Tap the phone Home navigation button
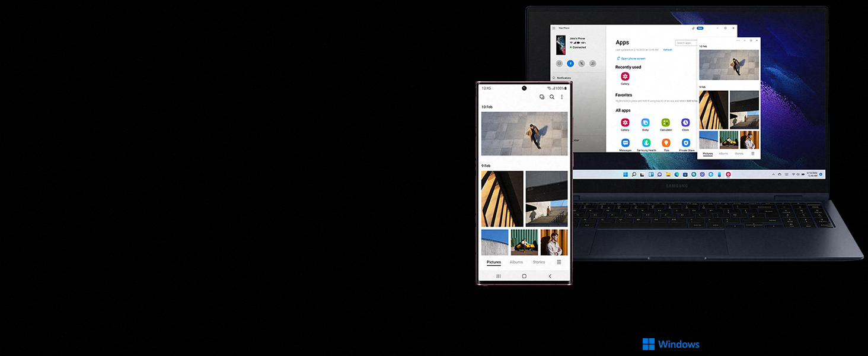The image size is (868, 356). click(524, 276)
